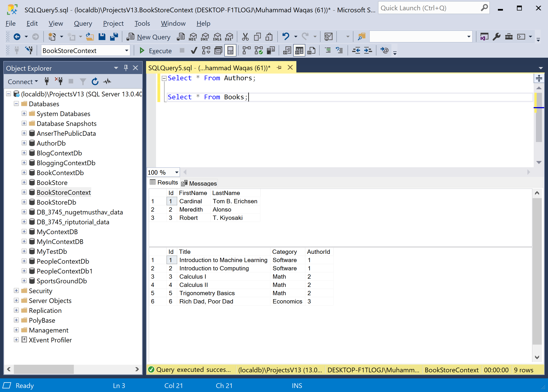Screen dimensions: 548x392
Task: Switch to the Messages tab
Action: [x=199, y=183]
